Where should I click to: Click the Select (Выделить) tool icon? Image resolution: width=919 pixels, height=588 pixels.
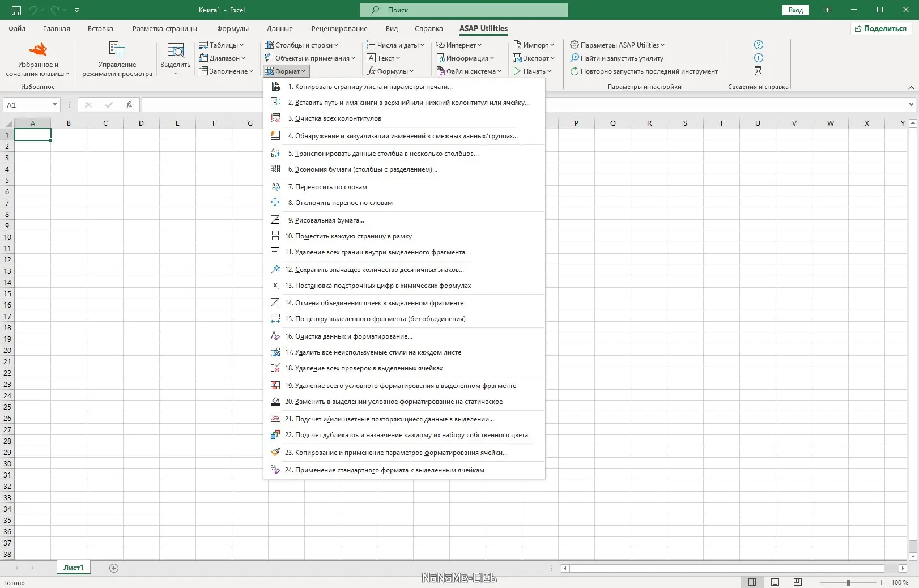tap(175, 50)
